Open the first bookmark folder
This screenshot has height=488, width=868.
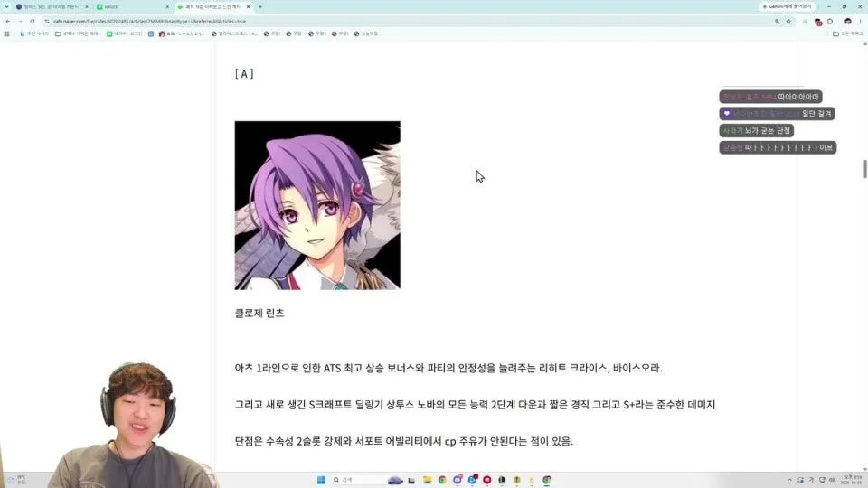tap(78, 33)
